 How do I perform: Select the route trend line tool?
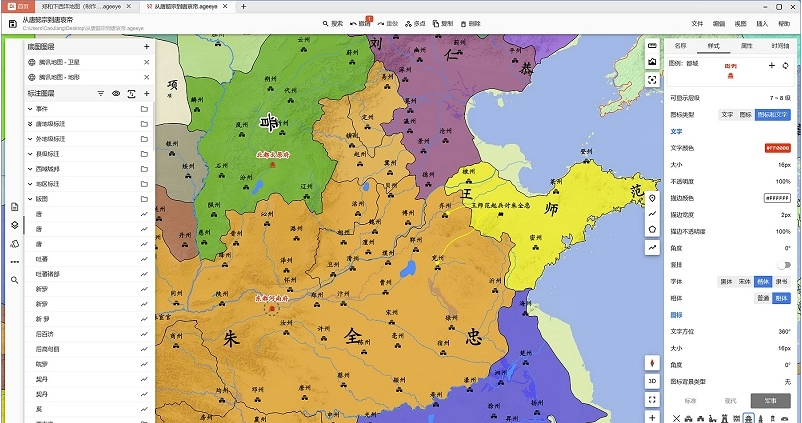click(652, 248)
